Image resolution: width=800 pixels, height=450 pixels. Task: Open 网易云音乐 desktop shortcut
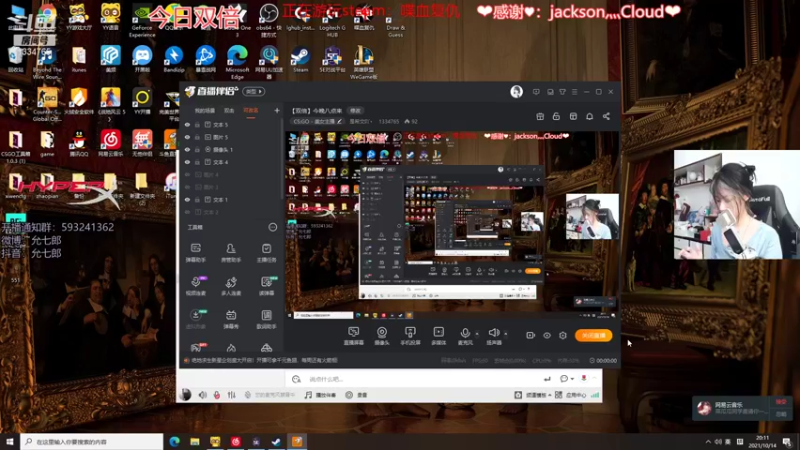click(110, 143)
